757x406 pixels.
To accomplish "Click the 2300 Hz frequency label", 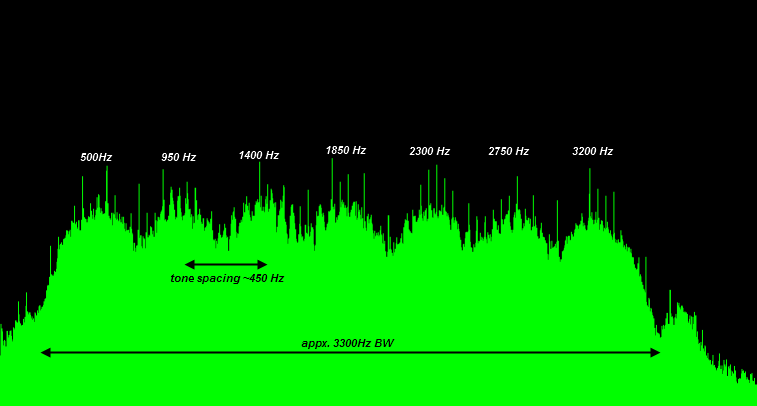I will 429,152.
